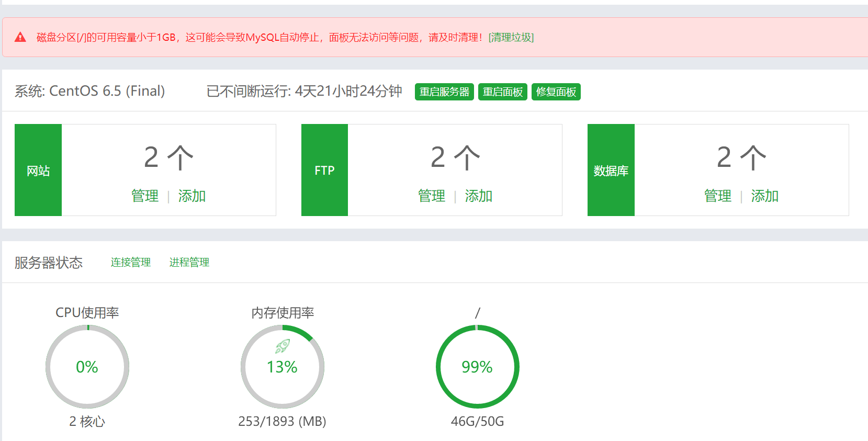Viewport: 868px width, 441px height.
Task: Open 管理 under the 数据库 card
Action: point(718,196)
